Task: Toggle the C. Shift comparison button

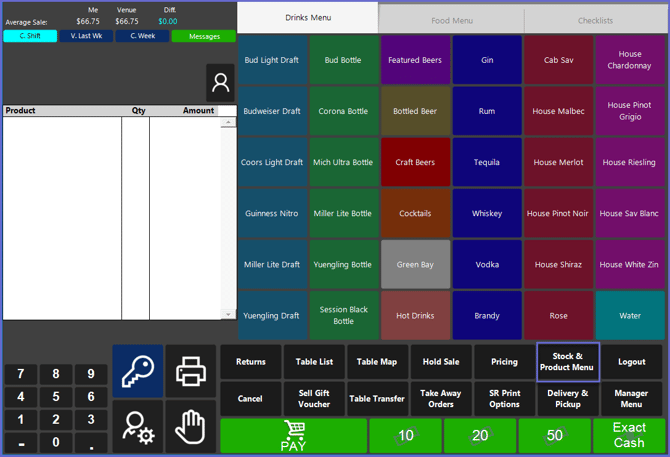Action: pos(30,36)
